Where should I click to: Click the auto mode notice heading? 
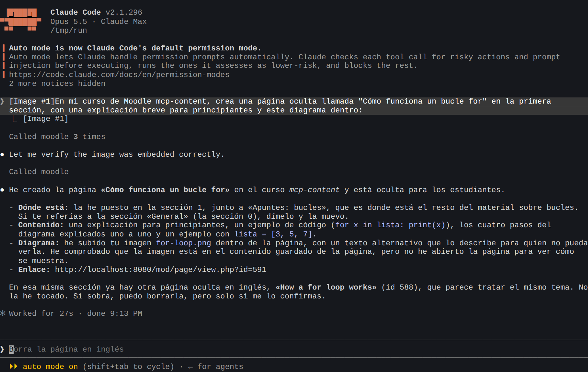coord(135,48)
